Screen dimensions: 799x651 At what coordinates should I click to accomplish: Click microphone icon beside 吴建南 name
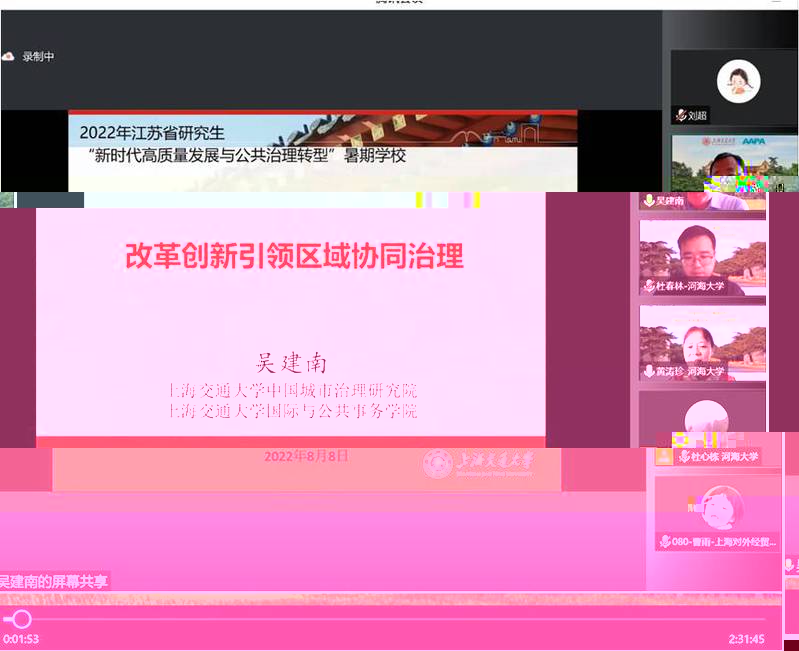[x=648, y=201]
